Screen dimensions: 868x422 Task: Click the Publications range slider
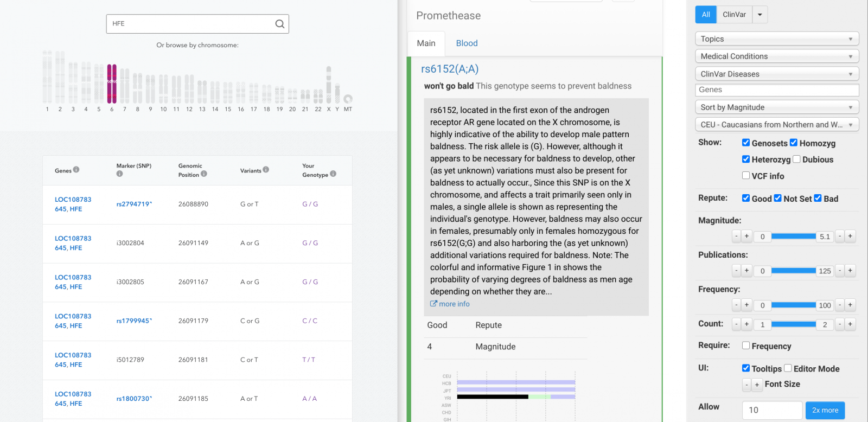tap(793, 270)
